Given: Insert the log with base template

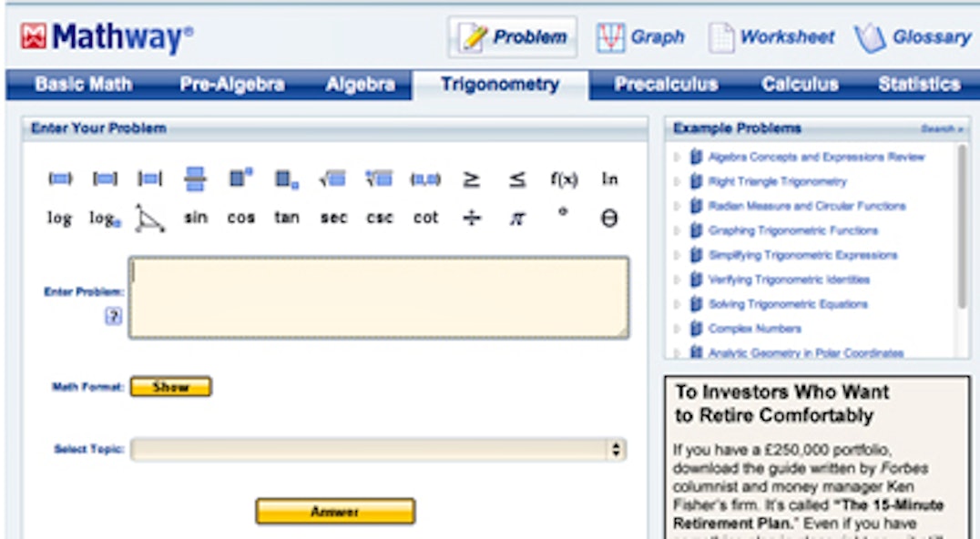Looking at the screenshot, I should pos(105,218).
